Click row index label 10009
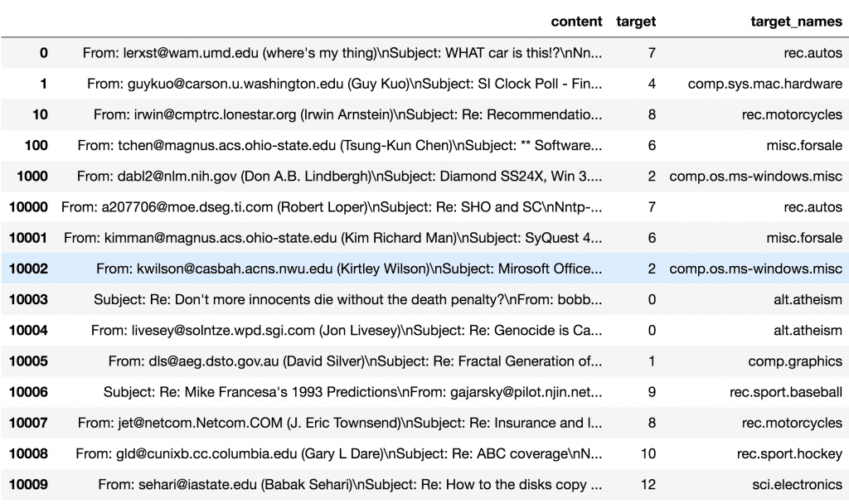 [x=31, y=484]
